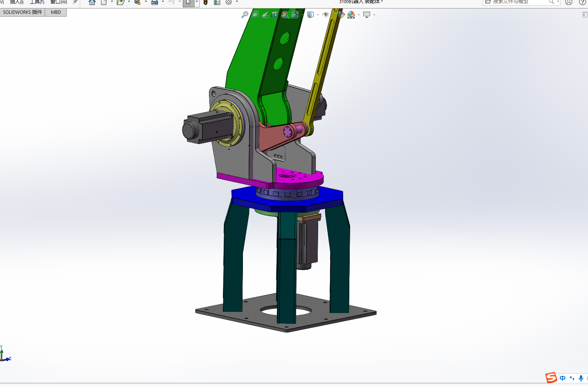Click Zoom to Fit icon
The width and height of the screenshot is (588, 386).
pyautogui.click(x=245, y=15)
